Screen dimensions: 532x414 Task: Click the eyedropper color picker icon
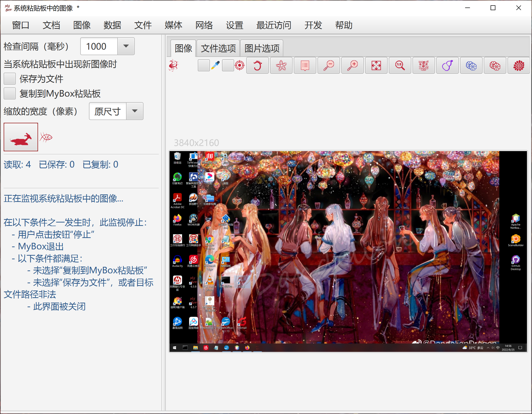[x=215, y=65]
